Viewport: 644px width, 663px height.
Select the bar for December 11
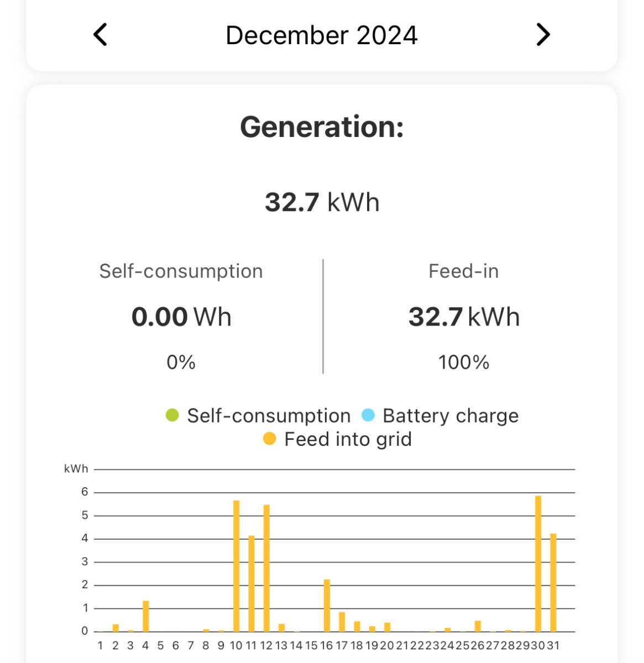(252, 583)
